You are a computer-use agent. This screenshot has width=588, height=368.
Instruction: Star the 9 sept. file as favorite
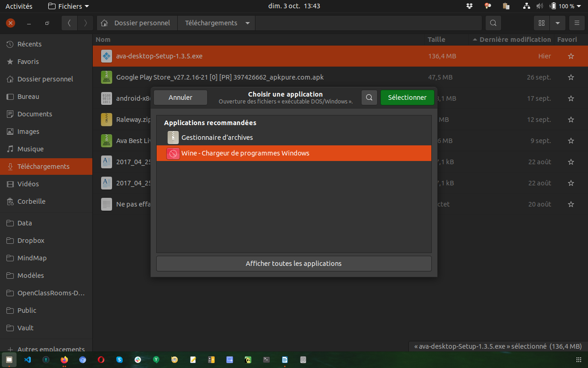pos(571,141)
